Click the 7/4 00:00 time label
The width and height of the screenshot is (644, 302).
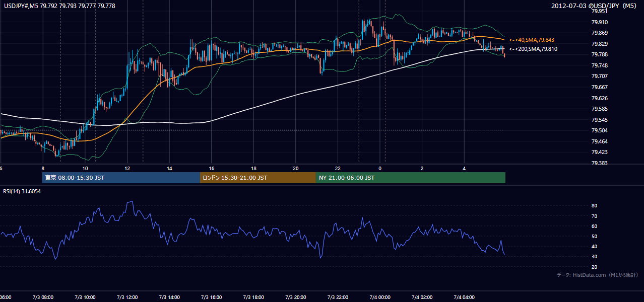coord(380,297)
